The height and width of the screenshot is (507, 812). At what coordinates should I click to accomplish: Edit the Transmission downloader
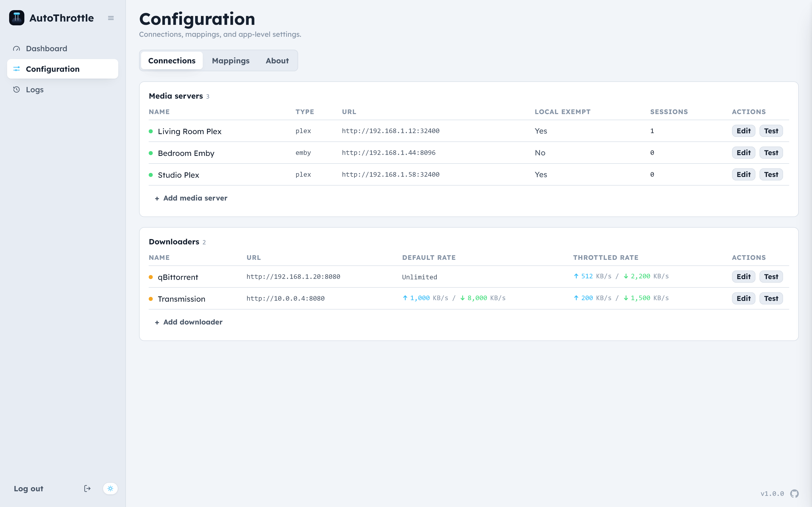tap(743, 298)
